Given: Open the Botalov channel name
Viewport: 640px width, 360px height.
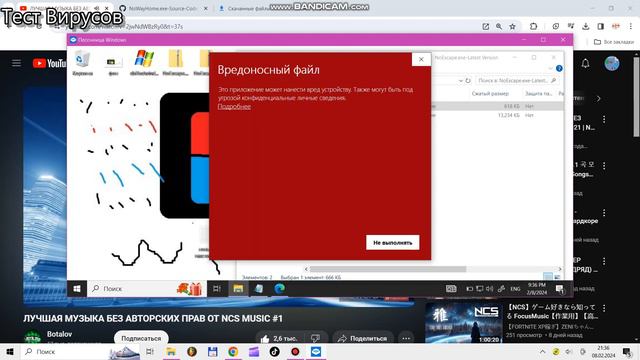Looking at the screenshot, I should (x=60, y=334).
